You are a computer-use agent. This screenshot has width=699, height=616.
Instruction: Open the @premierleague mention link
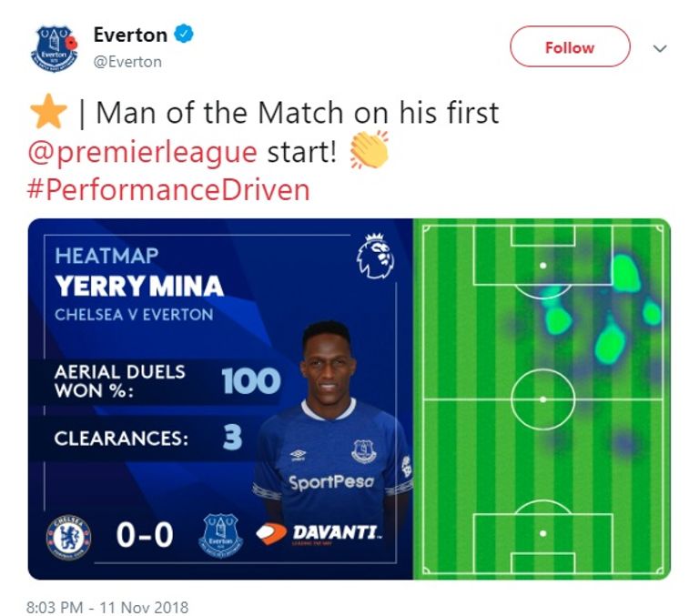point(143,152)
